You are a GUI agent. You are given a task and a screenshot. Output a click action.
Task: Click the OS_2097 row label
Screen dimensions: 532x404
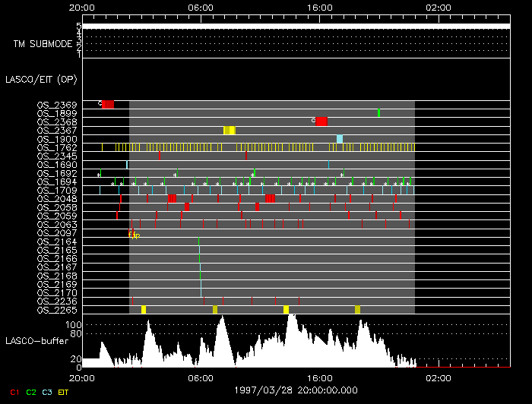pyautogui.click(x=57, y=233)
